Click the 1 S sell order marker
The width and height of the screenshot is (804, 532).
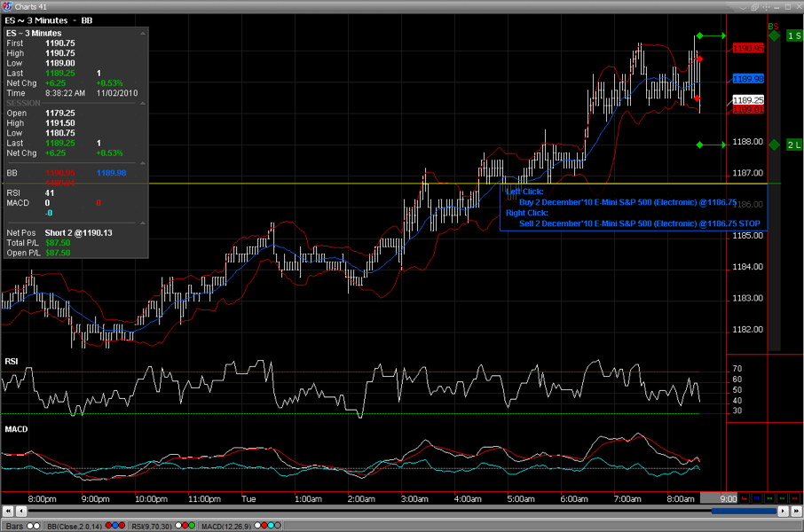[794, 35]
